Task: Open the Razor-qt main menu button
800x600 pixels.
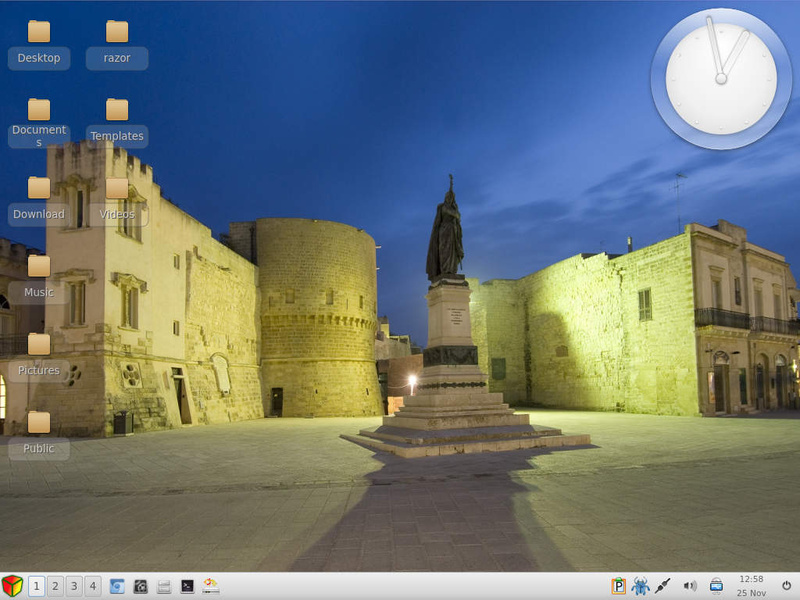Action: tap(12, 586)
